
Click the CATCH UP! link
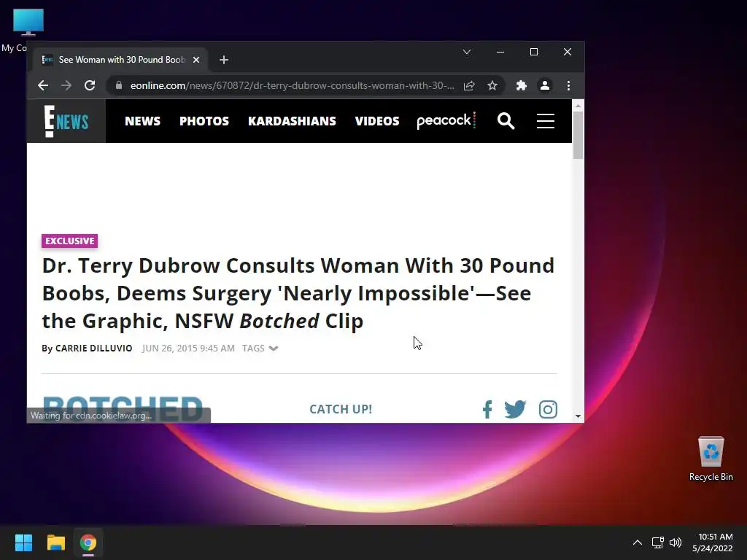pos(341,409)
